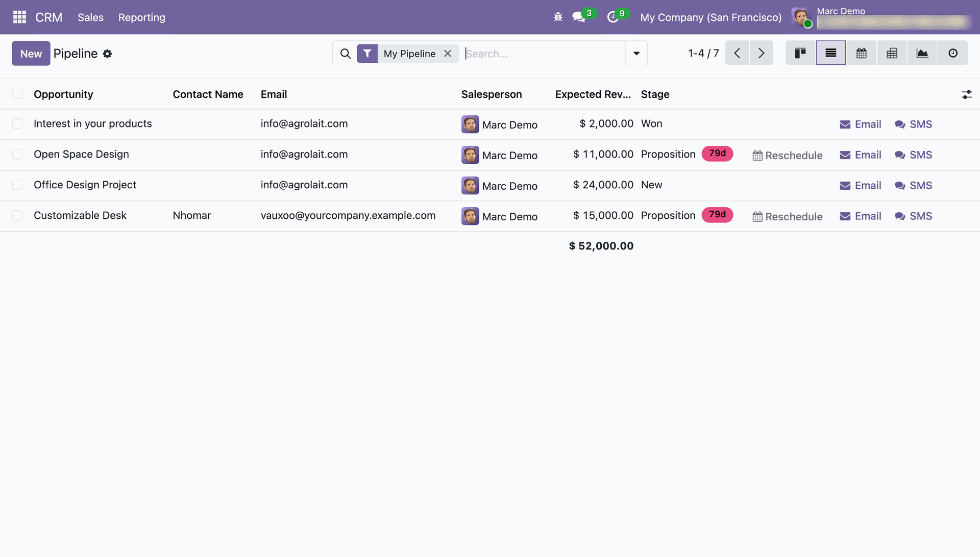Toggle the select-all header checkbox

tap(17, 94)
